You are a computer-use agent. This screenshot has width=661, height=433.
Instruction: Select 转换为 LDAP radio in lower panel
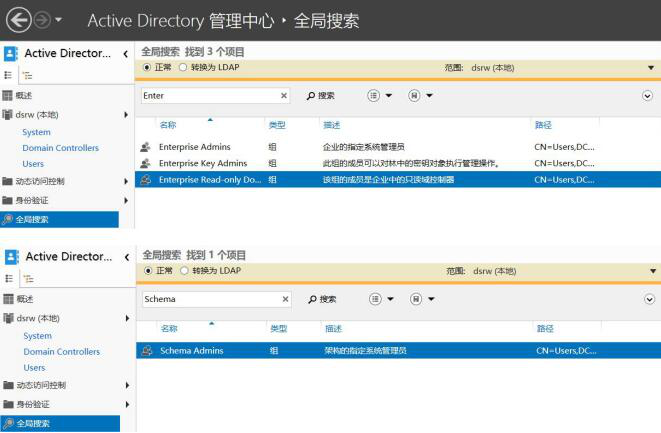point(184,271)
